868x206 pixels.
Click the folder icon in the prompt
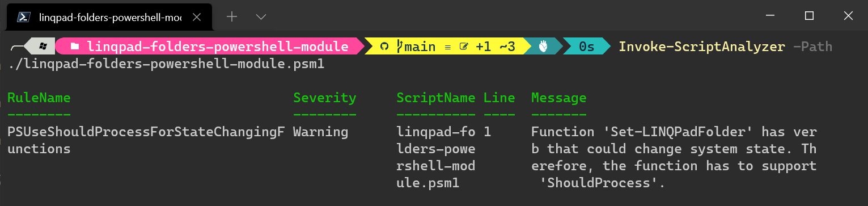pos(75,47)
